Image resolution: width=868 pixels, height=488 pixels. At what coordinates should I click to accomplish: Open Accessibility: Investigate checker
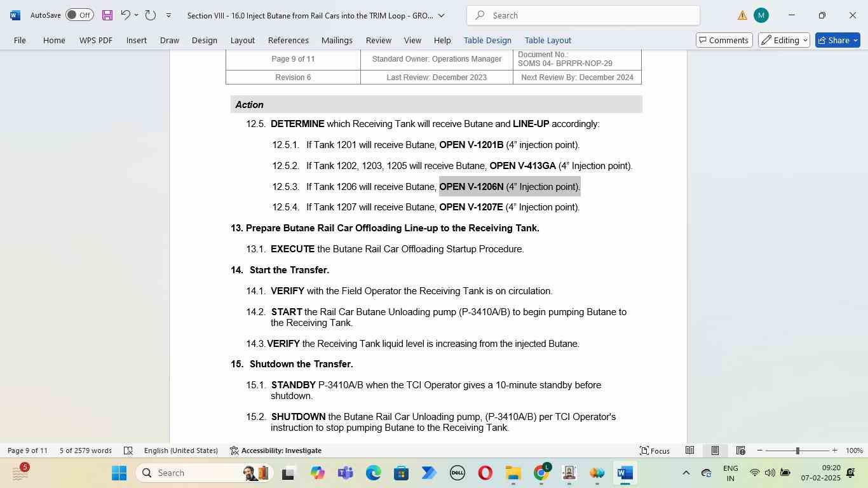(x=275, y=451)
